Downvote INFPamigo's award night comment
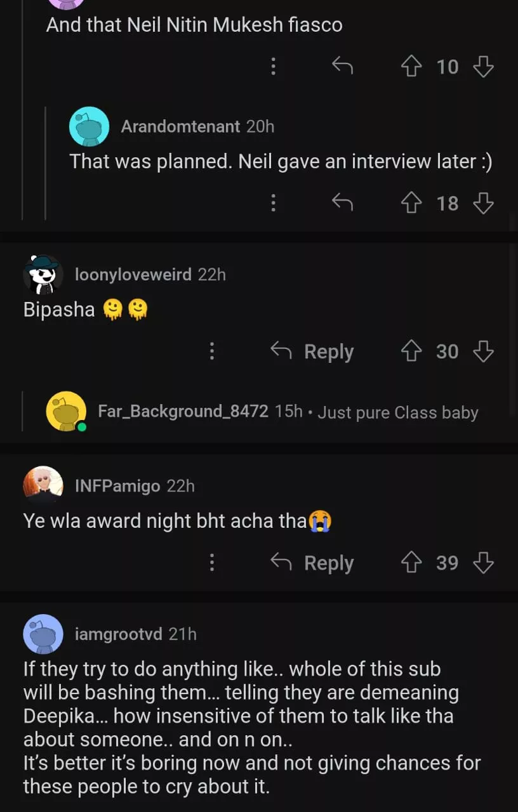518x812 pixels. (x=484, y=563)
